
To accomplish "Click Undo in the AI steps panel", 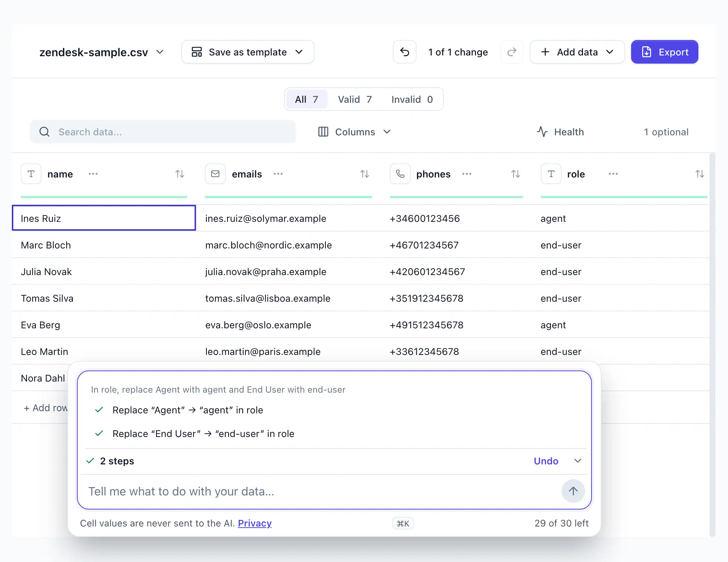I will (x=546, y=461).
